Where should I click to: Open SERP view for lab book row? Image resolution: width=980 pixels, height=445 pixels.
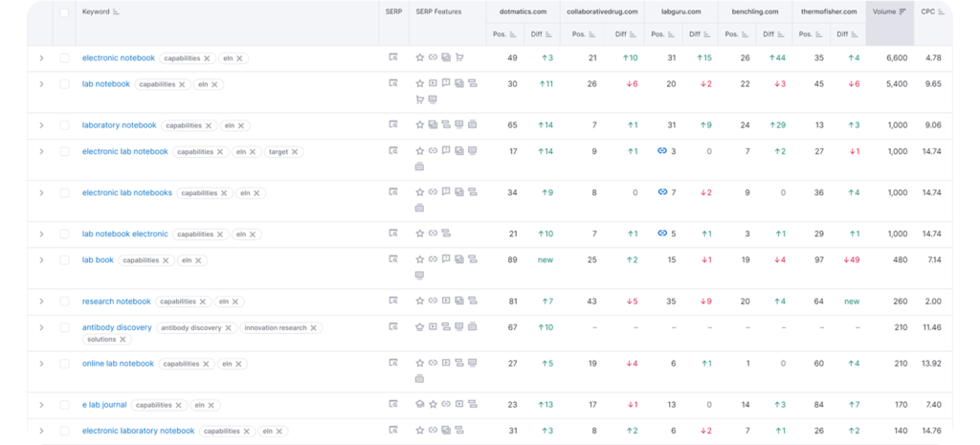393,259
